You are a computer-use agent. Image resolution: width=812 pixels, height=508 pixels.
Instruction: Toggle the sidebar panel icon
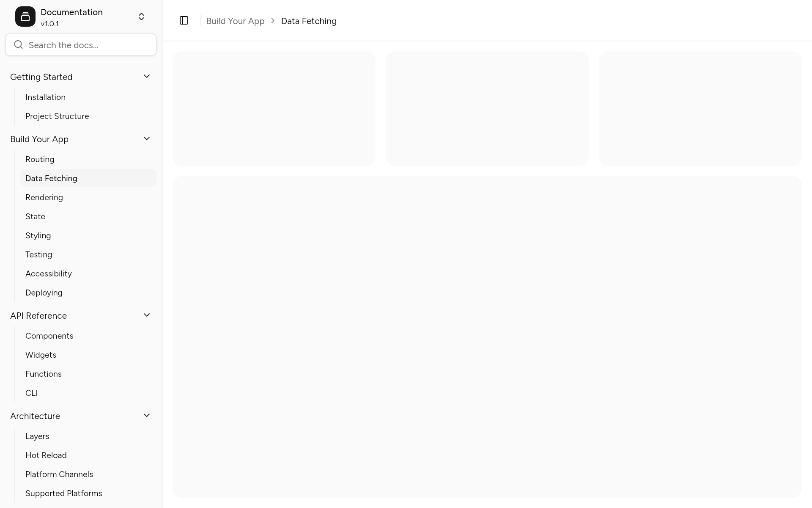tap(184, 20)
